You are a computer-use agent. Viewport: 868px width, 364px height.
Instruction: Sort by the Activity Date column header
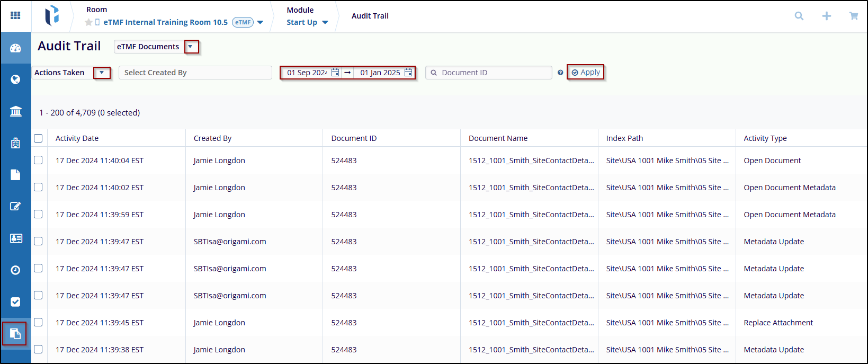tap(77, 138)
